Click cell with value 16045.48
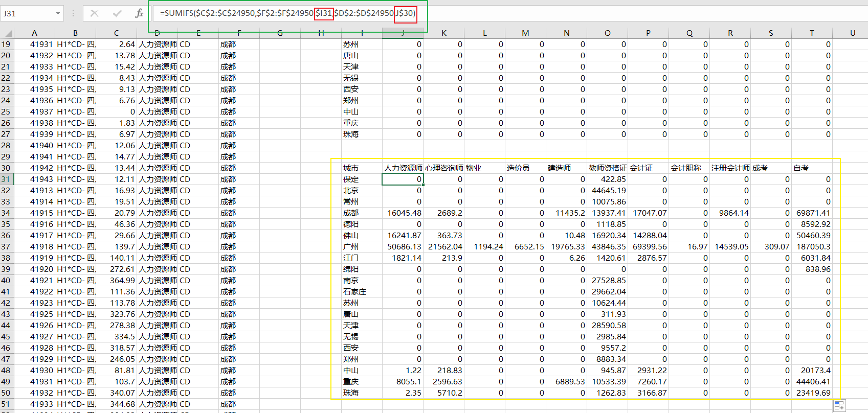The height and width of the screenshot is (413, 868). click(x=403, y=213)
